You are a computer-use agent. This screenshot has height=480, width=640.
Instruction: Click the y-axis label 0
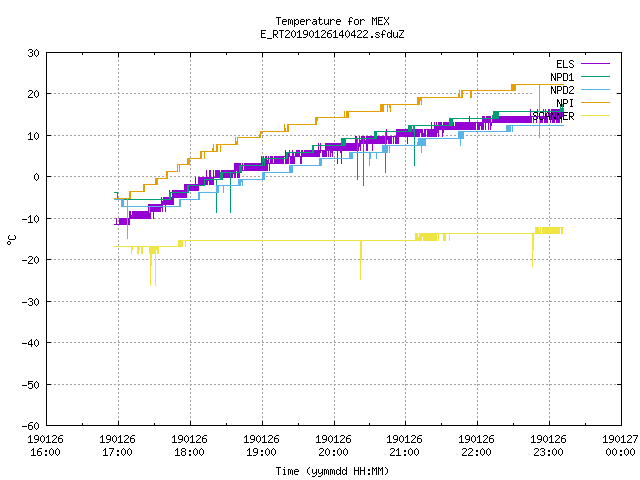tap(36, 177)
